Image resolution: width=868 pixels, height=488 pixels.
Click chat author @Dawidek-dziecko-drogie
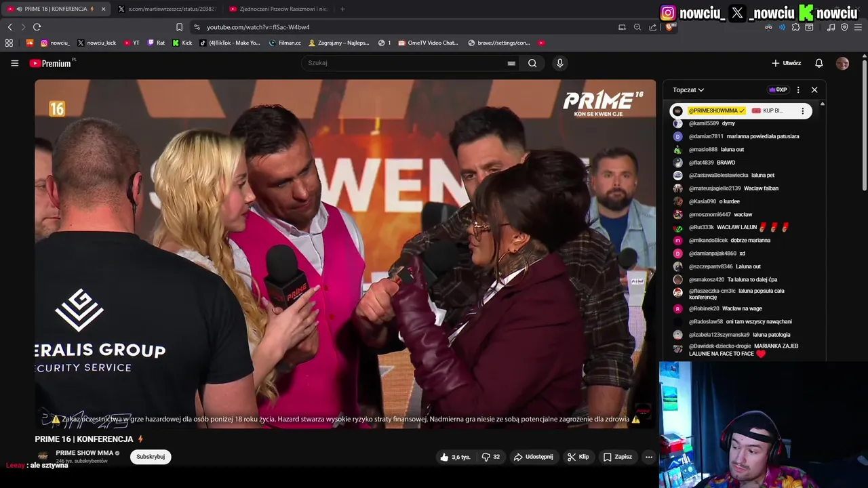tap(719, 346)
